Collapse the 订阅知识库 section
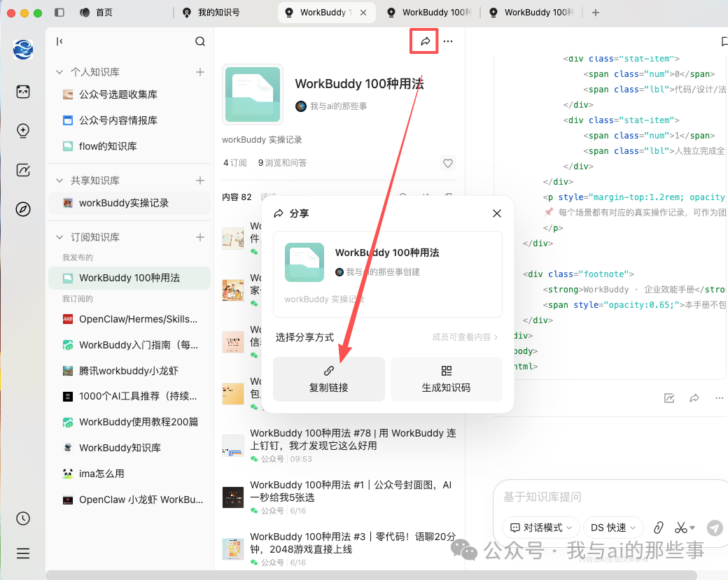This screenshot has height=580, width=728. 59,237
